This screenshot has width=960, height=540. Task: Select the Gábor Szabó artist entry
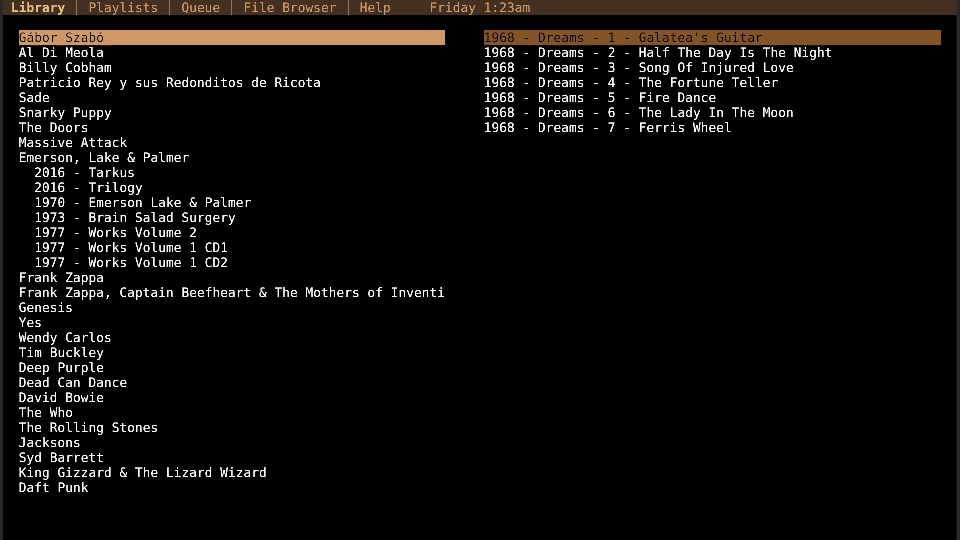click(61, 38)
